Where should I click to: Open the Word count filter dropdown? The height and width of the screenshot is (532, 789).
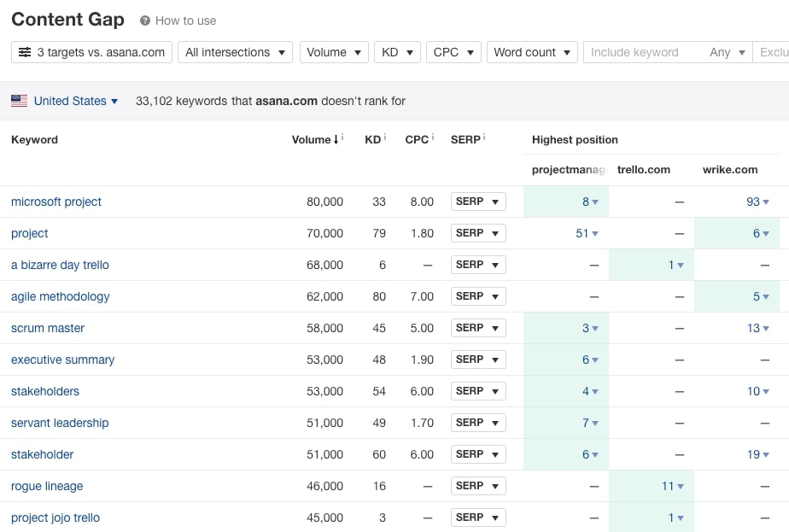pos(532,52)
